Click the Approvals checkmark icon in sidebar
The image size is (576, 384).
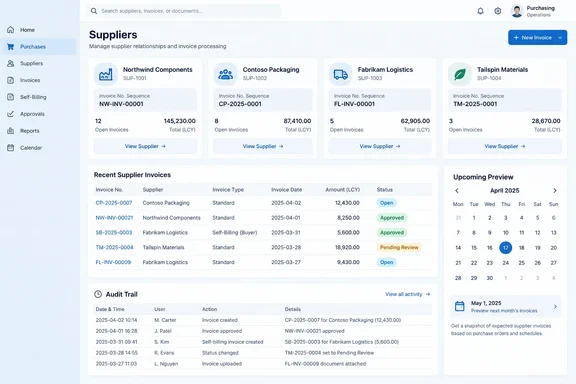tap(11, 114)
